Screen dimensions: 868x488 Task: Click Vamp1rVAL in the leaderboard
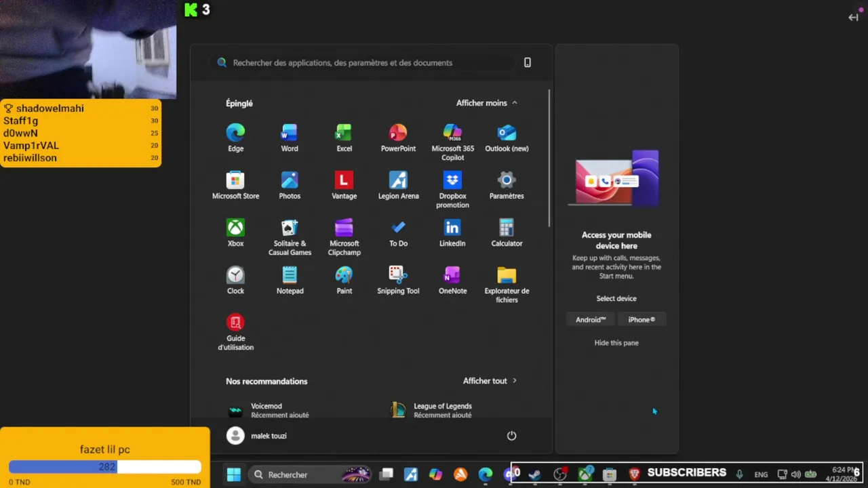coord(31,146)
